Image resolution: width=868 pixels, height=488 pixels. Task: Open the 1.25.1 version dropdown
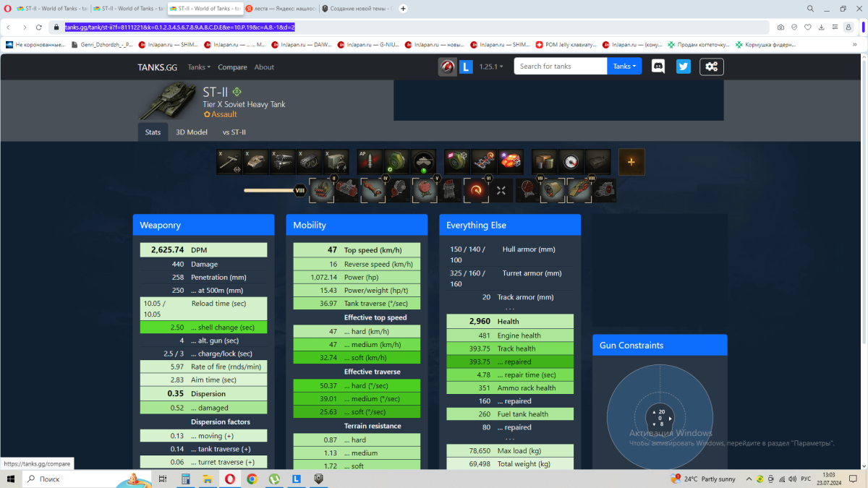491,67
